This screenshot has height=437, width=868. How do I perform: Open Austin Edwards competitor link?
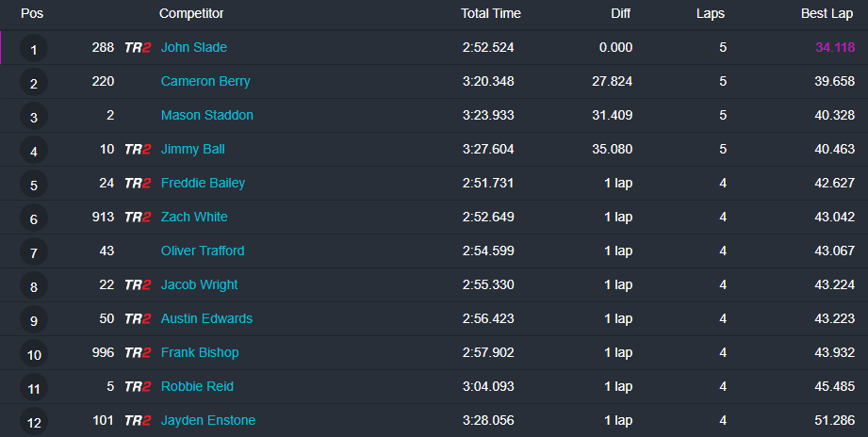[x=206, y=319]
